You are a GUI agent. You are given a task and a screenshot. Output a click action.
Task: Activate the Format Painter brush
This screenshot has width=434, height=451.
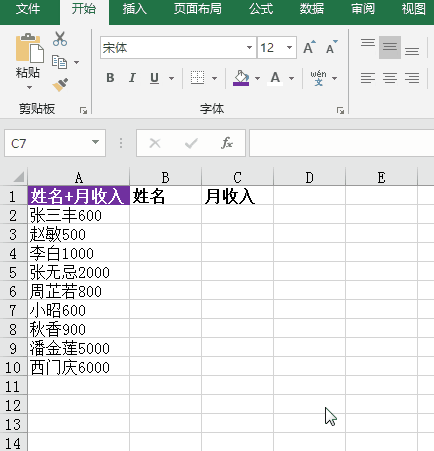(60, 85)
